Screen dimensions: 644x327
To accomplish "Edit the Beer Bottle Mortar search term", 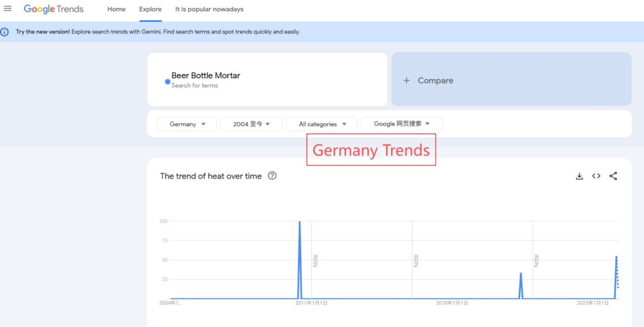I will point(206,75).
